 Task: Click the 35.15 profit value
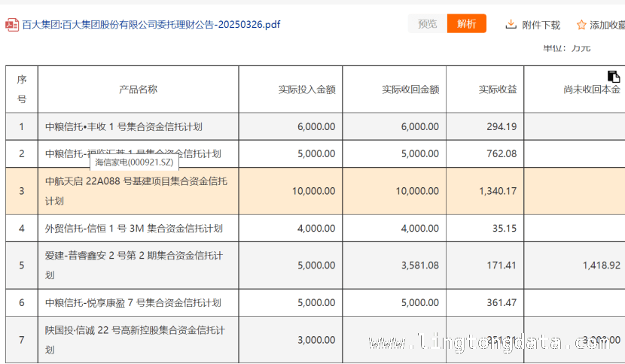505,228
